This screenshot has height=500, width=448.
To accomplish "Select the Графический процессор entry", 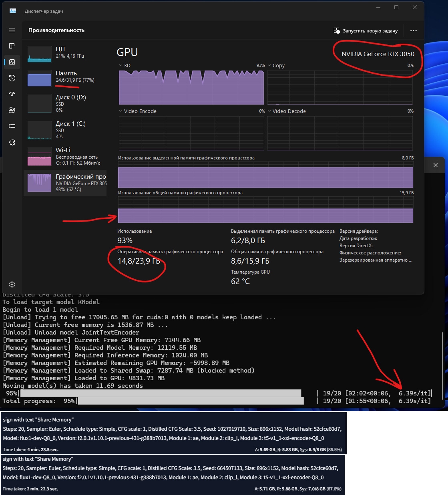I will (x=65, y=183).
